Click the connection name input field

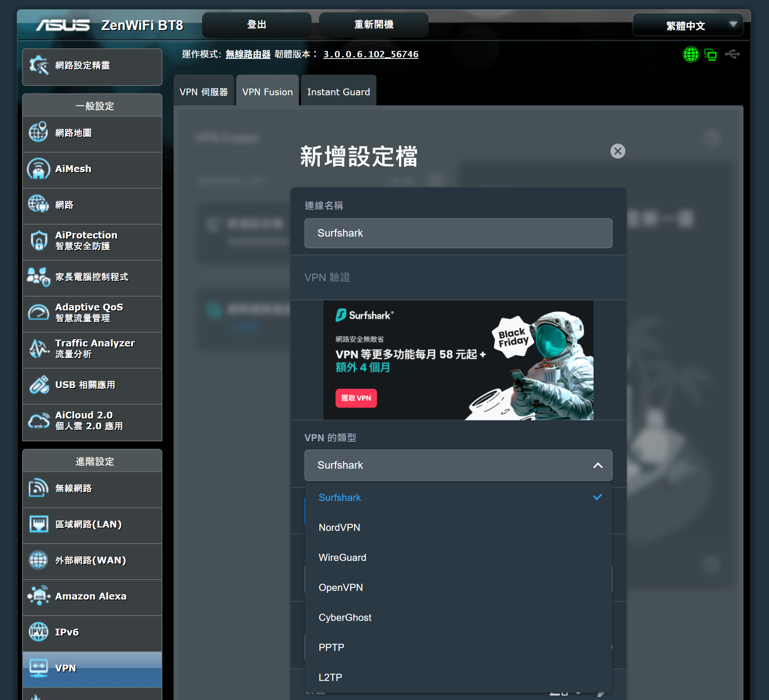click(458, 233)
